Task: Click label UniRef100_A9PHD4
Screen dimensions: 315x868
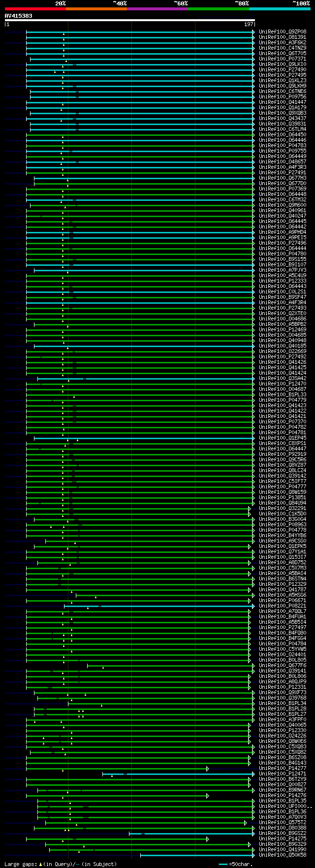Action: click(x=283, y=232)
